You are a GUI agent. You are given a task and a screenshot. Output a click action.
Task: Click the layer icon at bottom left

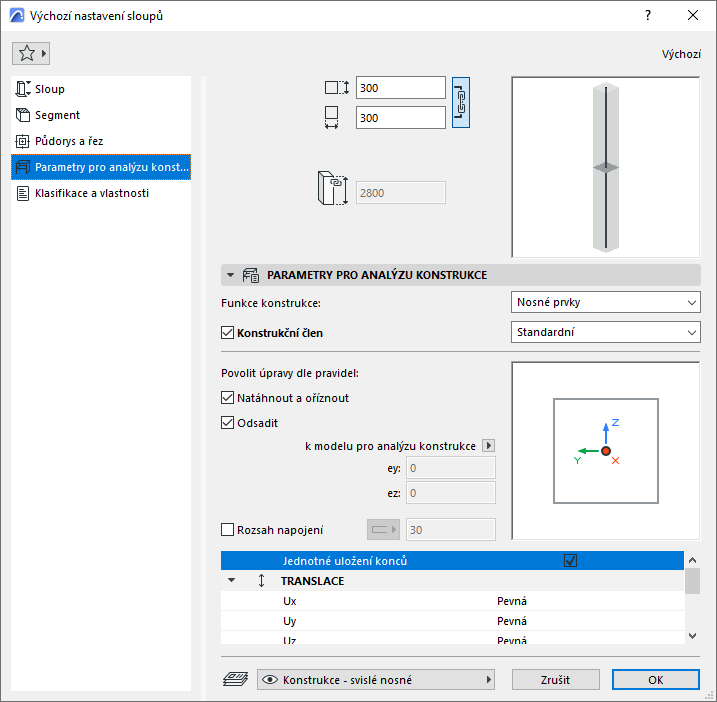pyautogui.click(x=235, y=680)
